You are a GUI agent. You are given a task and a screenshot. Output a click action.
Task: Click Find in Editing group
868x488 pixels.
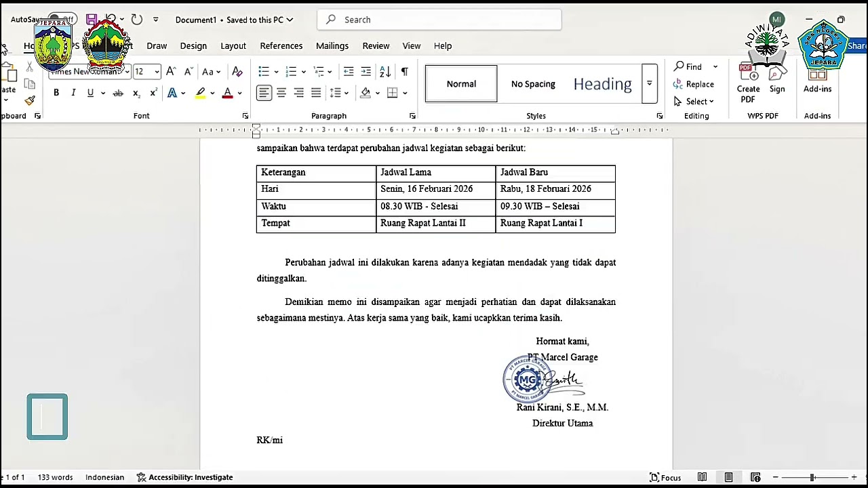point(688,66)
